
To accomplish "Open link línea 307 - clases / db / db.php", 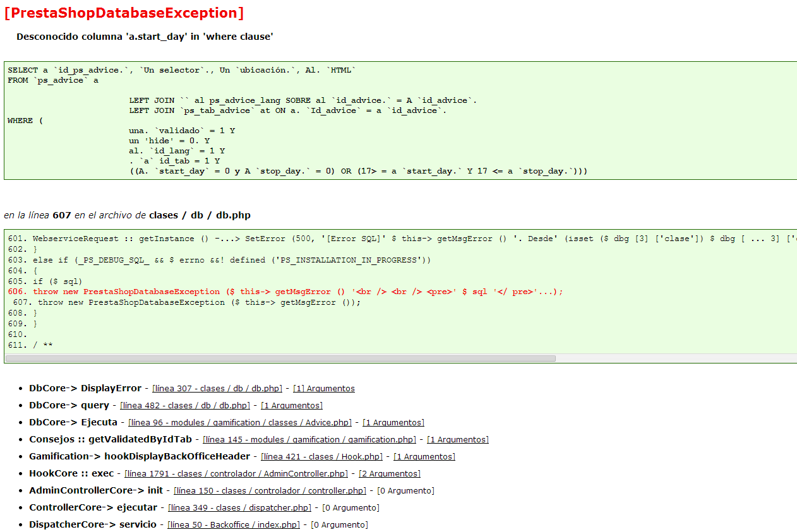I will click(x=217, y=389).
